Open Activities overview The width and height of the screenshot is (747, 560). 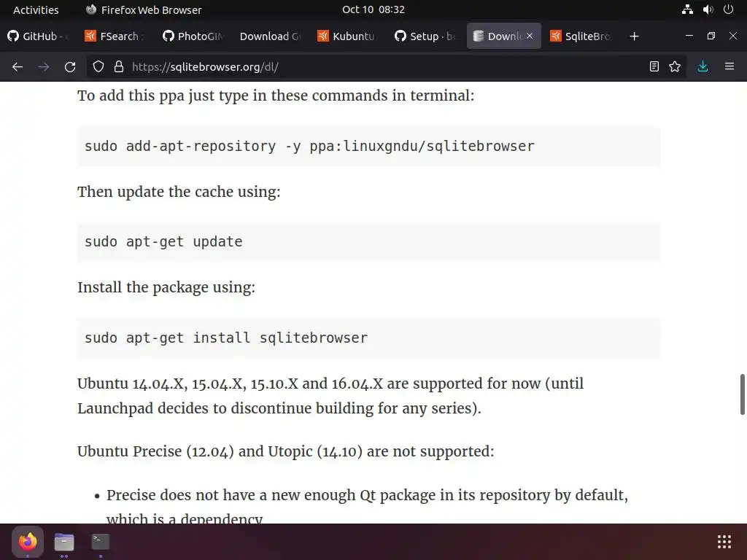coord(36,9)
